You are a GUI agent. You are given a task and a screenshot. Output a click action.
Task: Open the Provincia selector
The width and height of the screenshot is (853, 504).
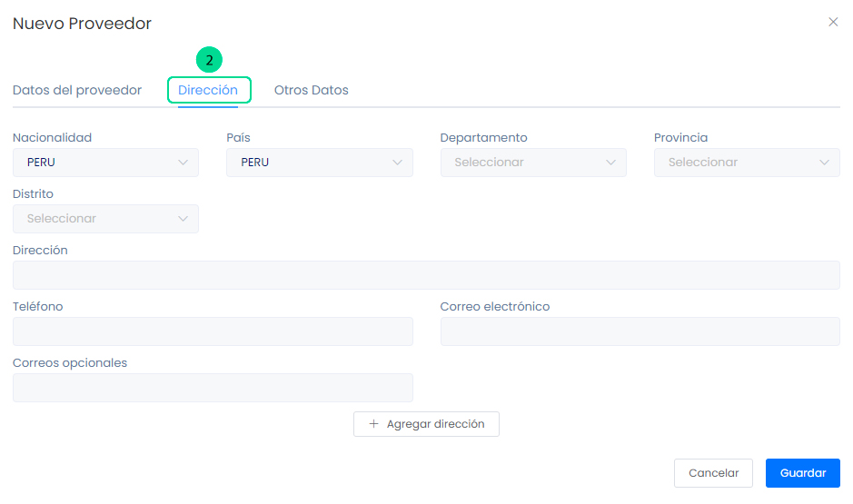tap(747, 163)
